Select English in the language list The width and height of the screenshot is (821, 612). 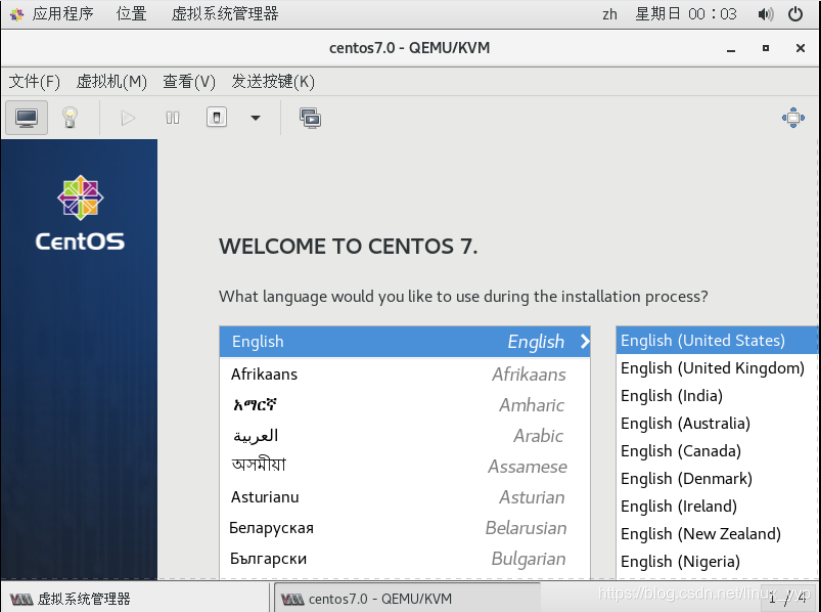coord(405,341)
